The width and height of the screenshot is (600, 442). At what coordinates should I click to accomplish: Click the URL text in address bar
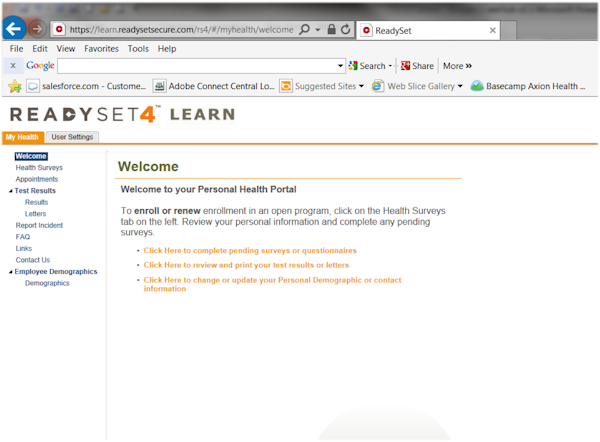[181, 29]
